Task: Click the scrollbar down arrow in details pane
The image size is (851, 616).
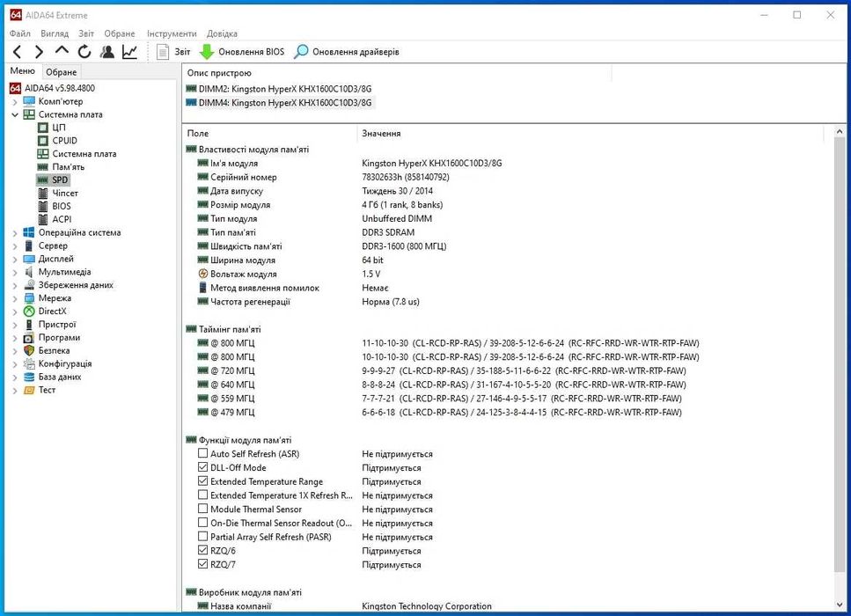Action: 839,605
